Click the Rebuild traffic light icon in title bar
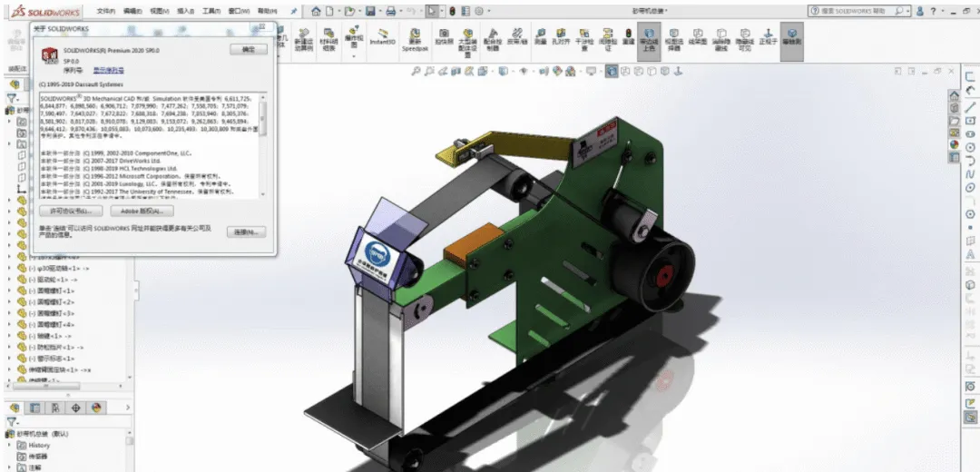Screen dimensions: 980x472 tap(452, 11)
